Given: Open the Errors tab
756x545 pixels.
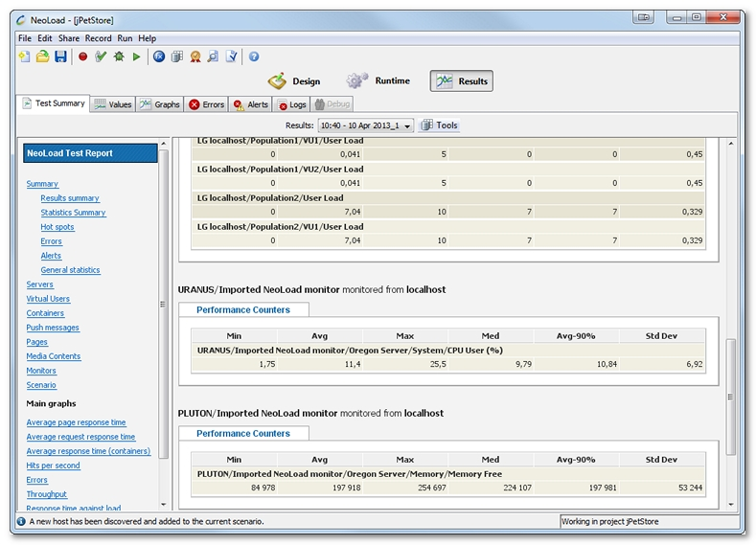Looking at the screenshot, I should (x=206, y=104).
